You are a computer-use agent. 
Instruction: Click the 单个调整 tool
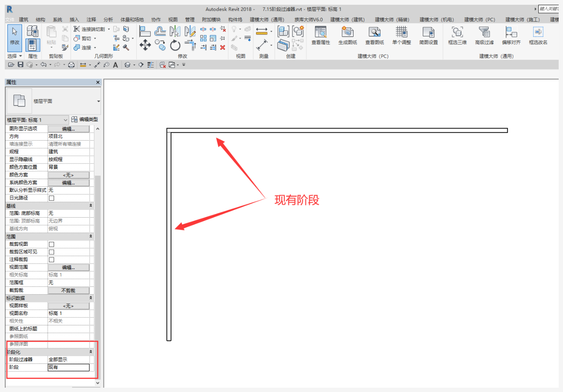pyautogui.click(x=402, y=35)
